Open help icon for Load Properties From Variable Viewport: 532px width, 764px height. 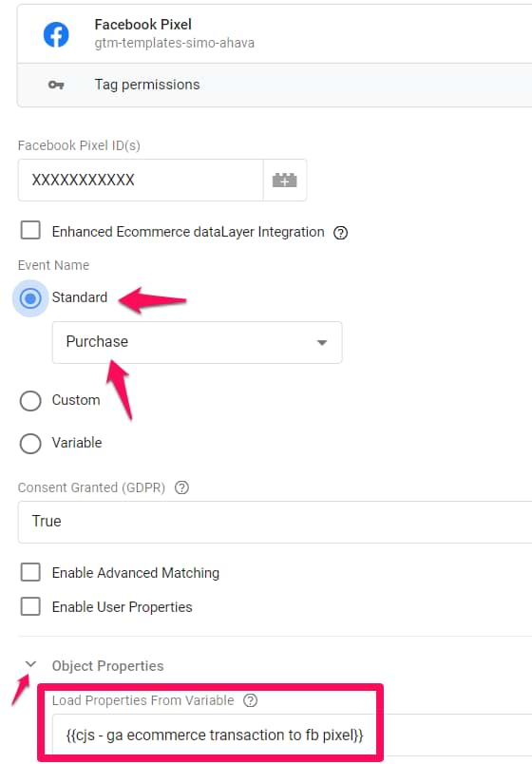pos(251,700)
